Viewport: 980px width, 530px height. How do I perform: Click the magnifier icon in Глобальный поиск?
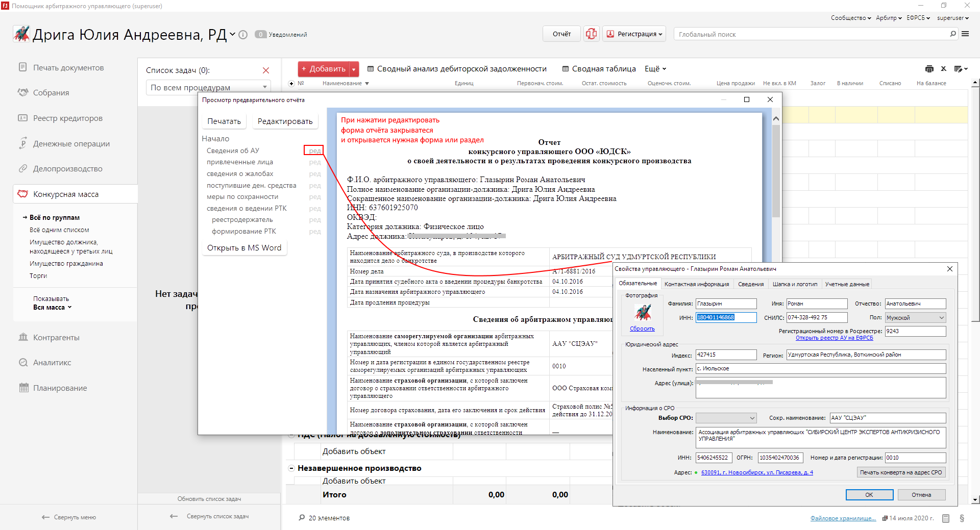(952, 34)
